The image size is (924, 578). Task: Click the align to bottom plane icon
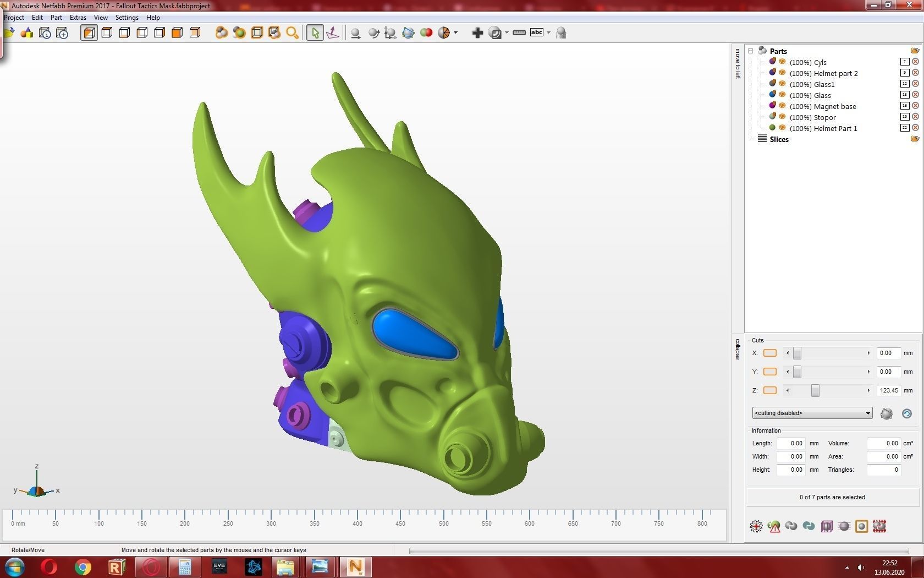(333, 33)
